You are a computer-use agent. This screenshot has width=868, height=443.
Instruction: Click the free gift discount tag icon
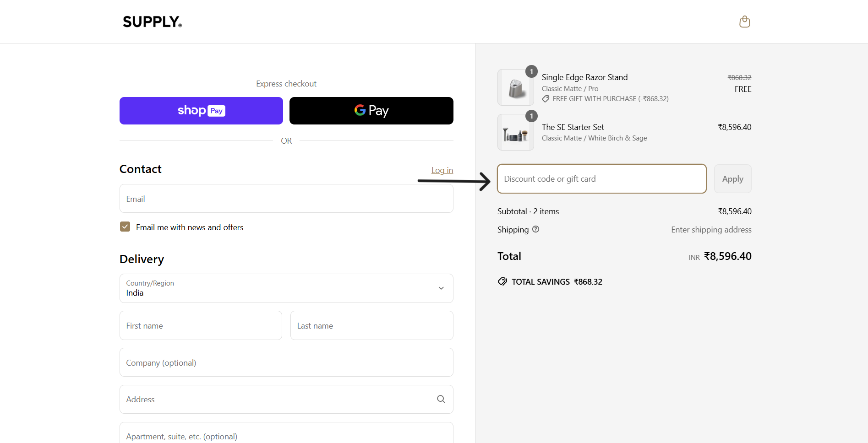click(546, 99)
